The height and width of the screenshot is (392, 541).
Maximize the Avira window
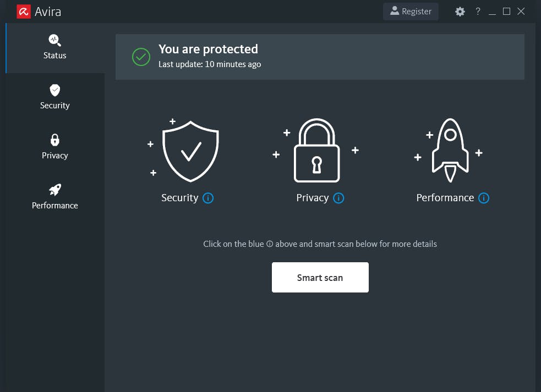506,12
